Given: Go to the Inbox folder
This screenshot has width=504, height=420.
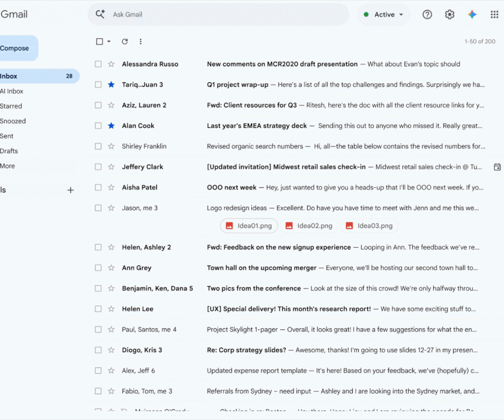Looking at the screenshot, I should 38,76.
